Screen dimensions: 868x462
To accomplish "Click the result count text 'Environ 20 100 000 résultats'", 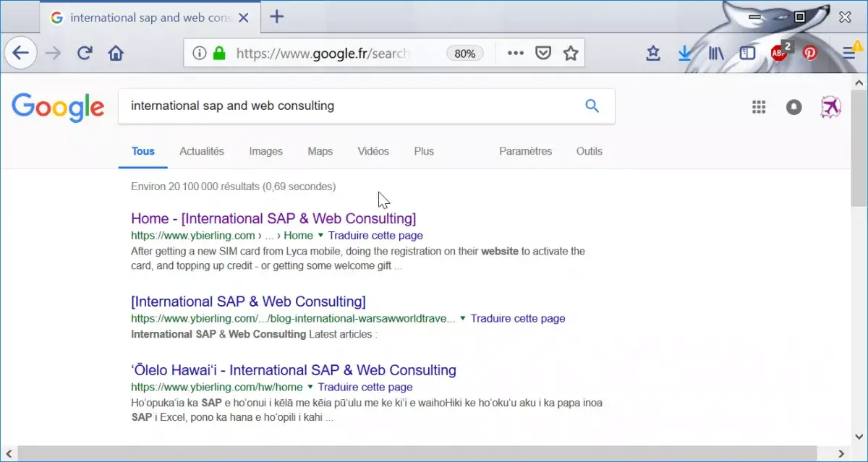I will [x=195, y=187].
